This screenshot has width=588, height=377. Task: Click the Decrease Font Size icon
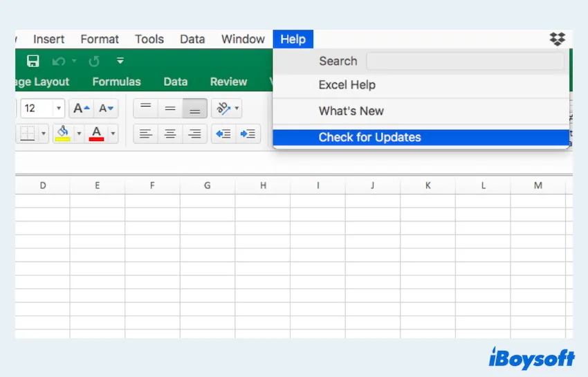tap(106, 109)
